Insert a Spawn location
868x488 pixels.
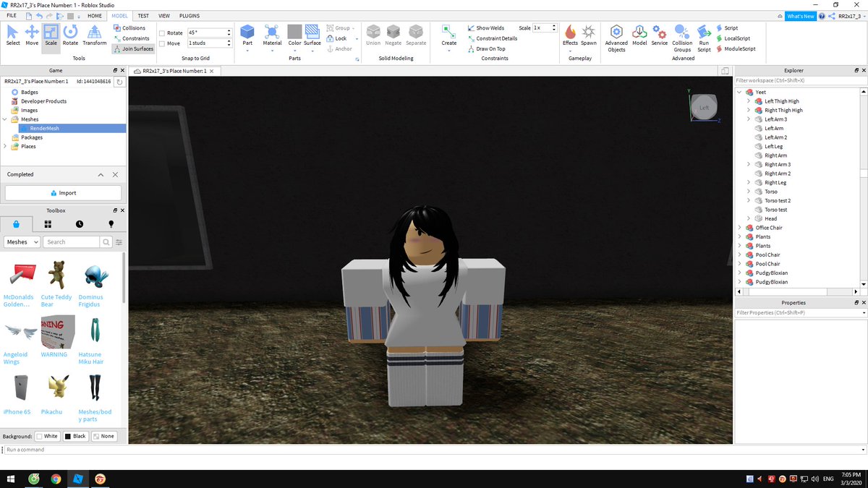click(589, 35)
